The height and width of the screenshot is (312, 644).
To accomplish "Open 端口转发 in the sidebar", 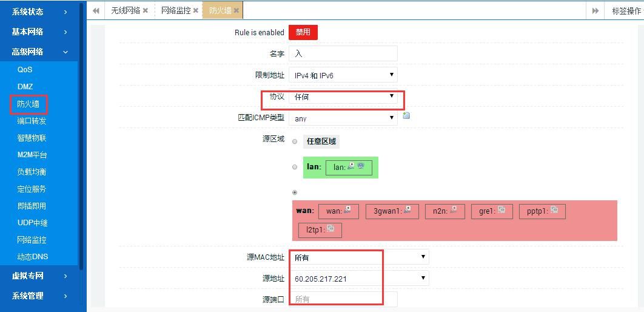I will [32, 121].
